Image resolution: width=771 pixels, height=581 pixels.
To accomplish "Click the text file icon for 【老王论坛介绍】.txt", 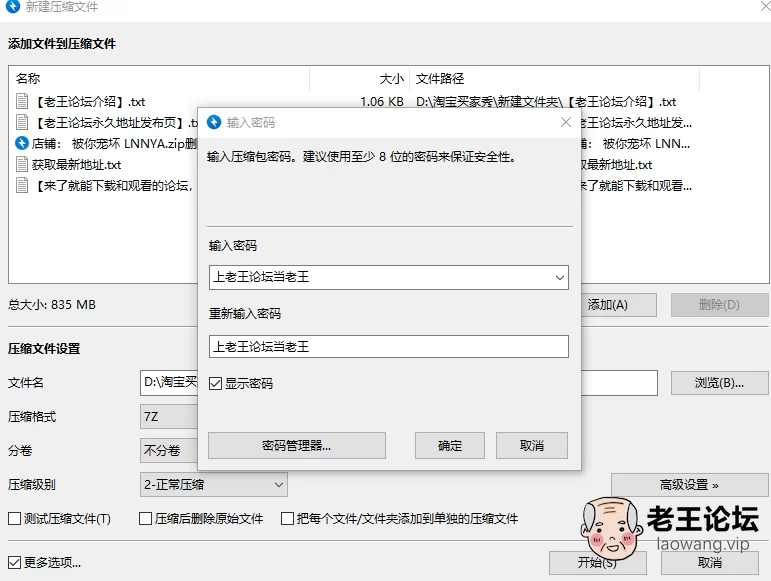I will pos(23,101).
